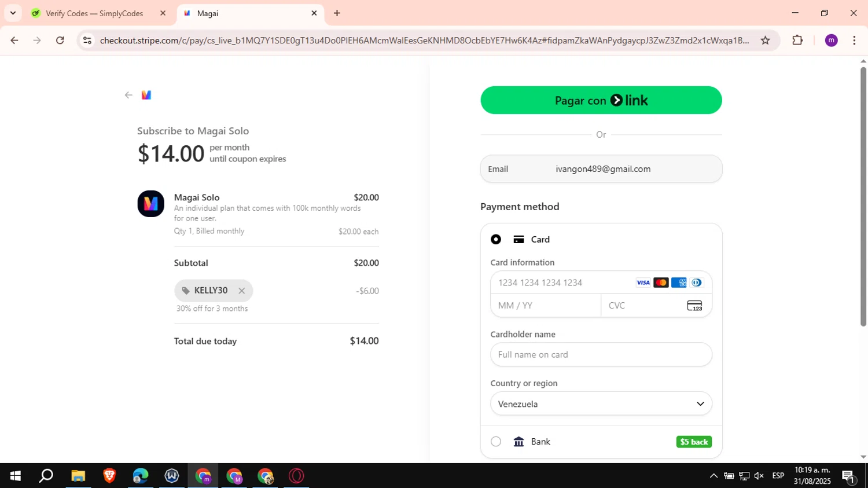Open browser extensions menu

[797, 40]
